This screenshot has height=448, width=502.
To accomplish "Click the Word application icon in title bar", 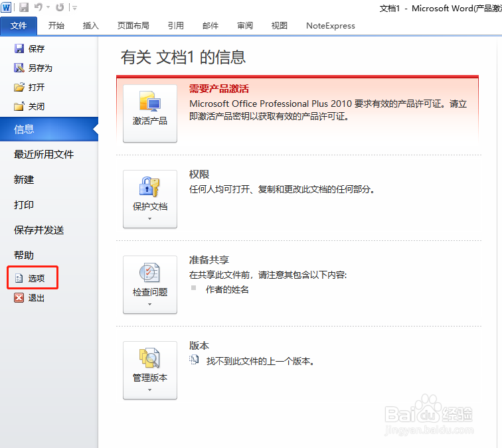I will [6, 7].
